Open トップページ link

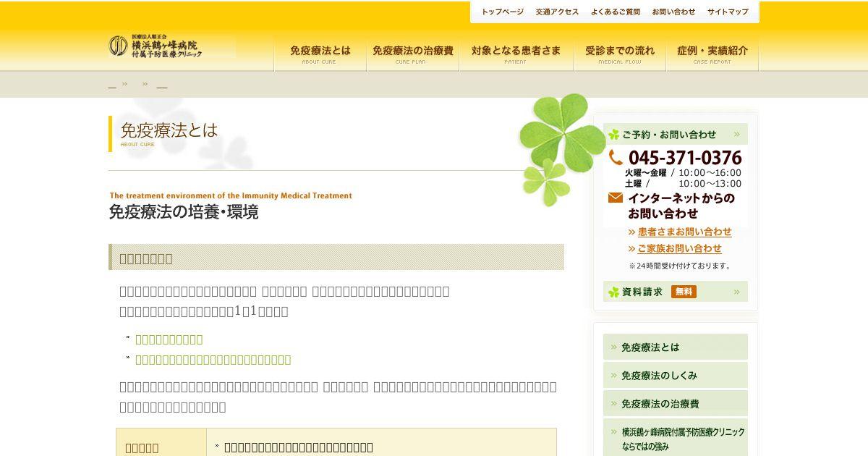pos(503,12)
